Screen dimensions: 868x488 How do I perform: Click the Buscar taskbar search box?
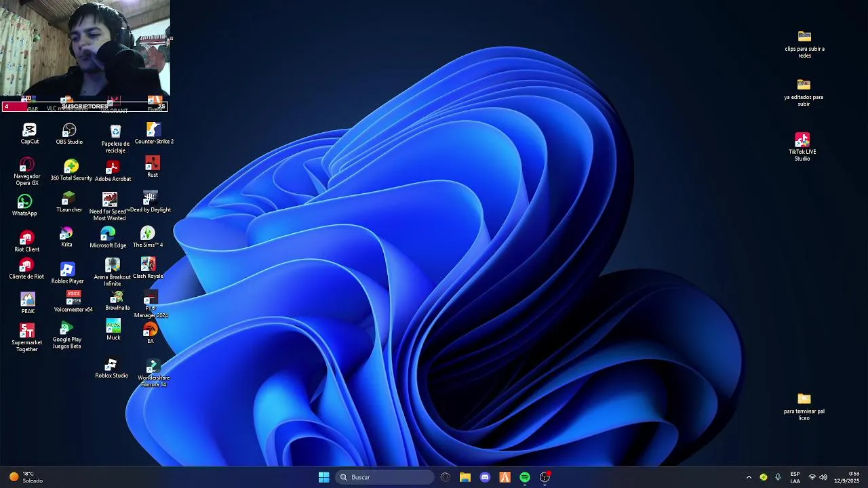385,477
